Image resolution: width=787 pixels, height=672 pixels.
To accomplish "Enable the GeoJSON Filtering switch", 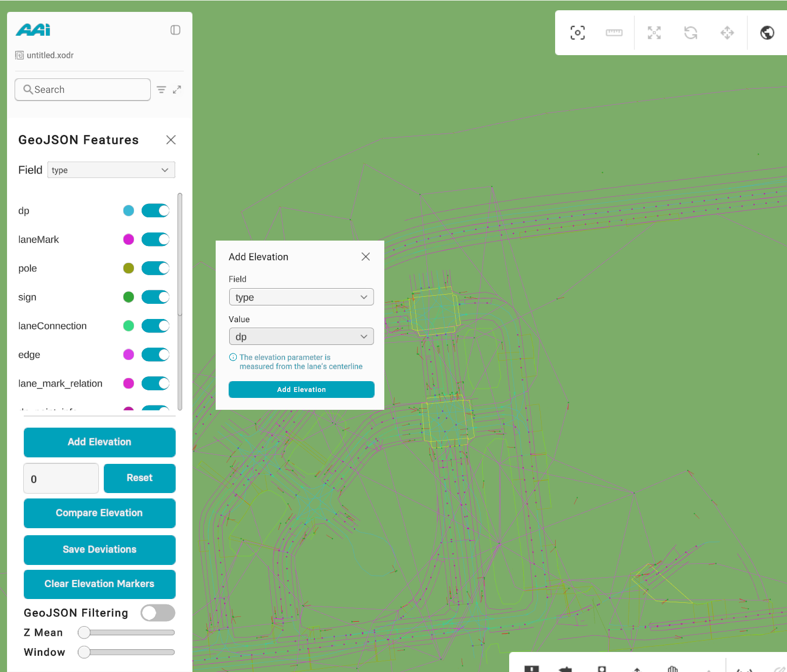I will coord(158,613).
